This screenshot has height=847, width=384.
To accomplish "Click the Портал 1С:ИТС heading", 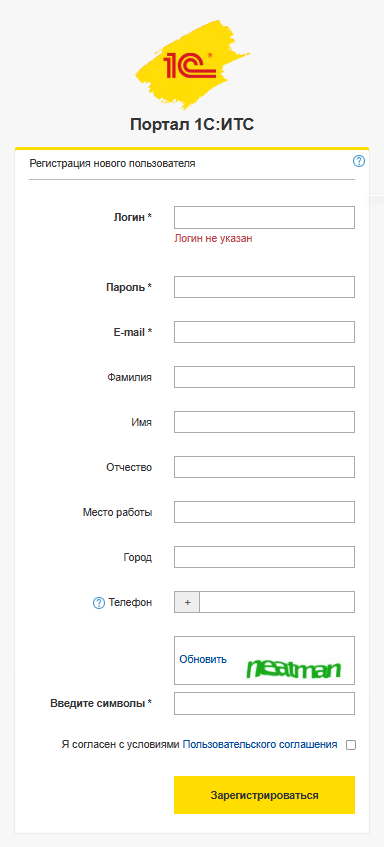I will point(192,125).
